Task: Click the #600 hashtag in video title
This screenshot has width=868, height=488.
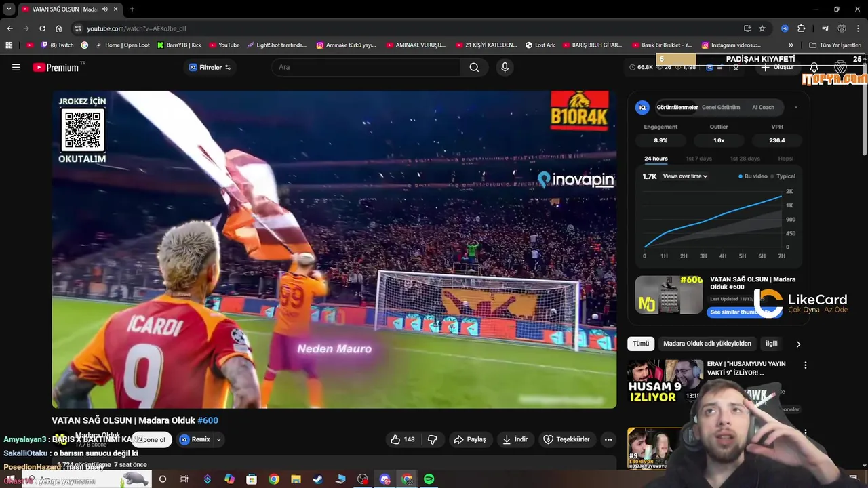Action: [208, 420]
